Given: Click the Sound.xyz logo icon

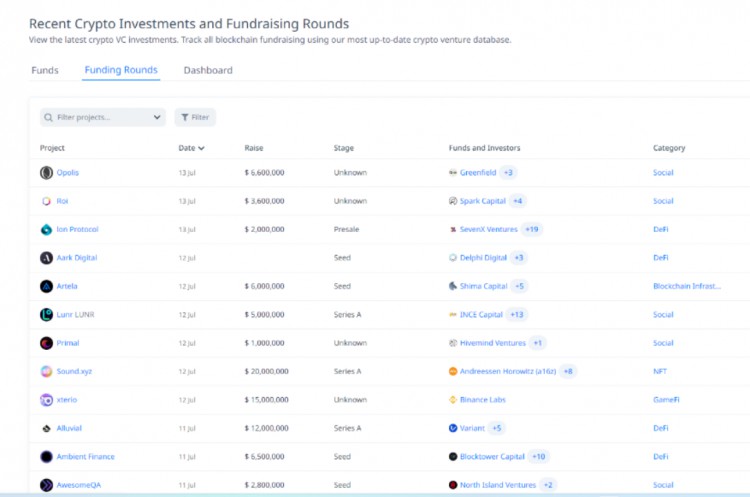Looking at the screenshot, I should tap(46, 372).
